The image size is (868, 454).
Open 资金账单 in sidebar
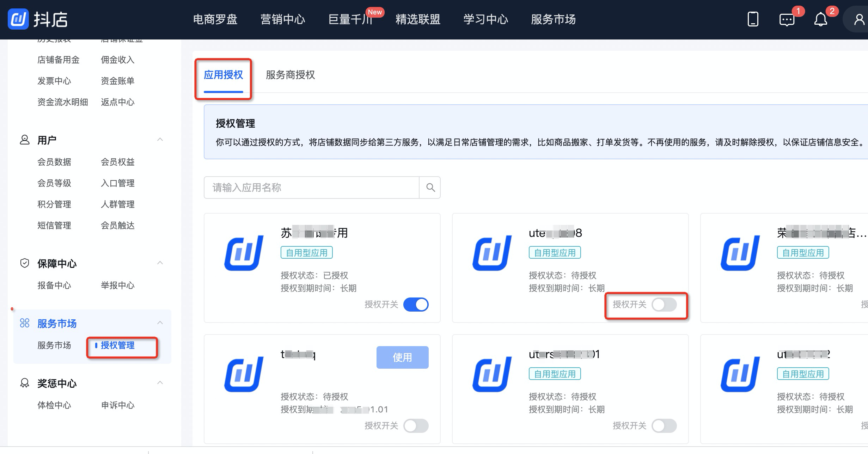pos(118,81)
